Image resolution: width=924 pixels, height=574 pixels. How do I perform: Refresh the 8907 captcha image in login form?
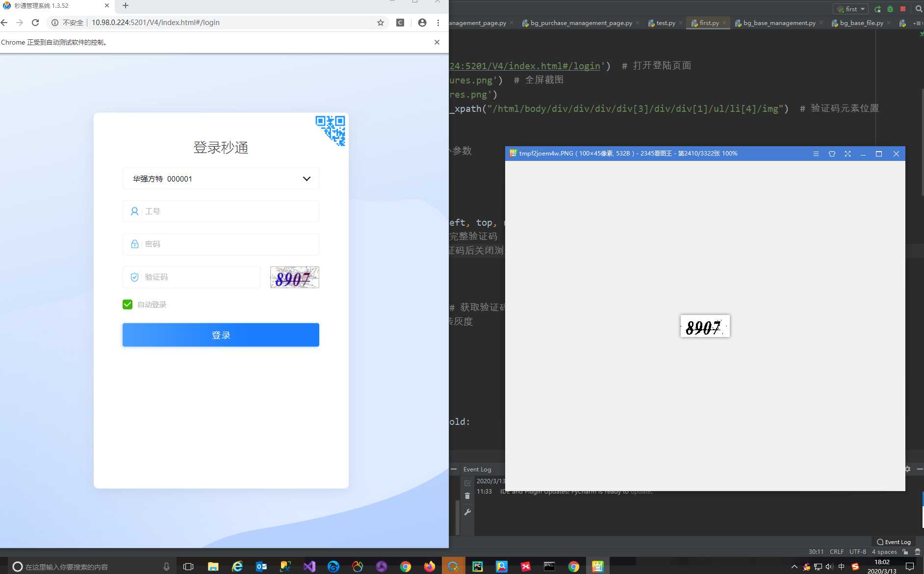295,277
